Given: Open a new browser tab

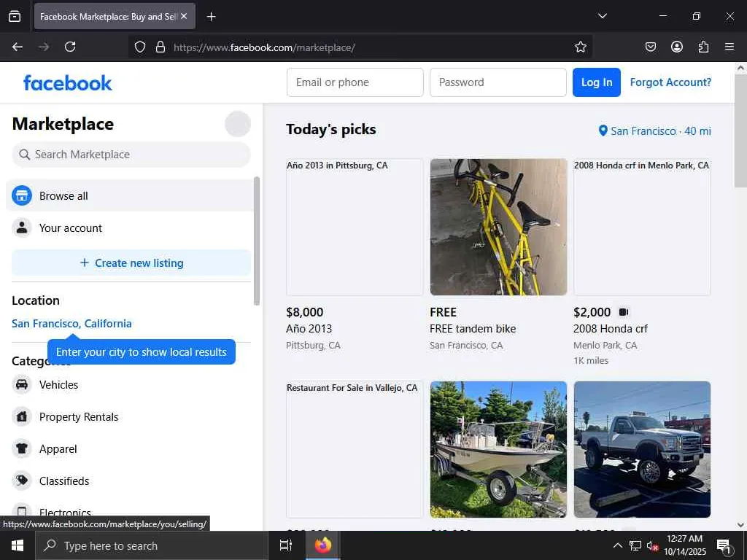Looking at the screenshot, I should point(211,17).
